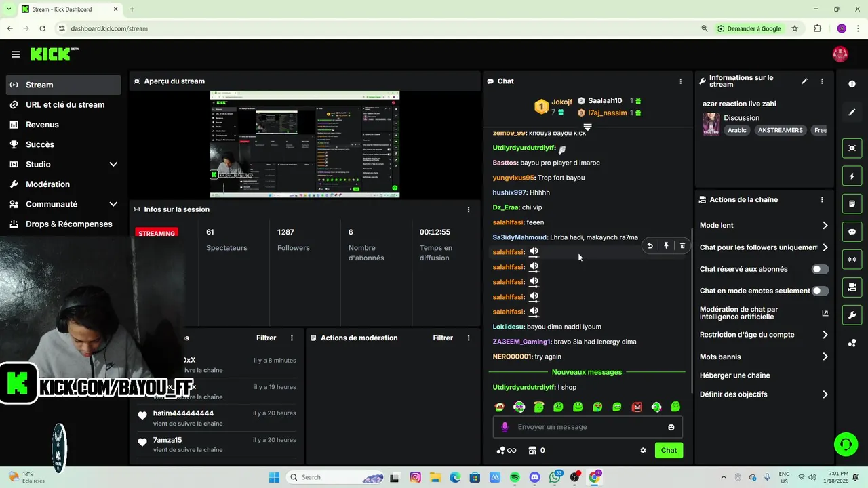
Task: Open the user profile avatar
Action: pyautogui.click(x=840, y=54)
